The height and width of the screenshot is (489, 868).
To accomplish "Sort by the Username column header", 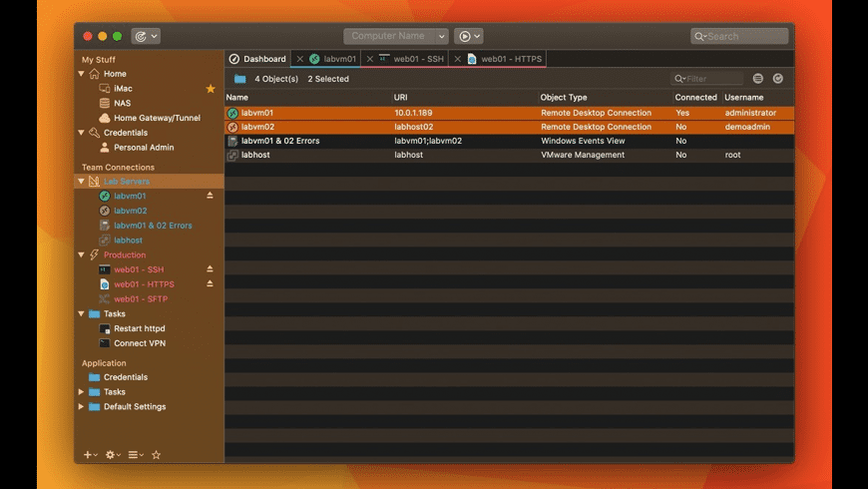I will point(744,97).
